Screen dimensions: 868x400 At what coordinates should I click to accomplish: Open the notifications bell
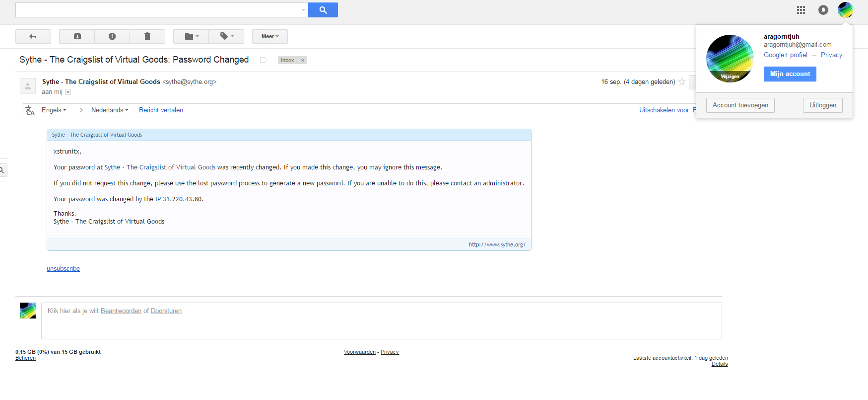(x=823, y=10)
